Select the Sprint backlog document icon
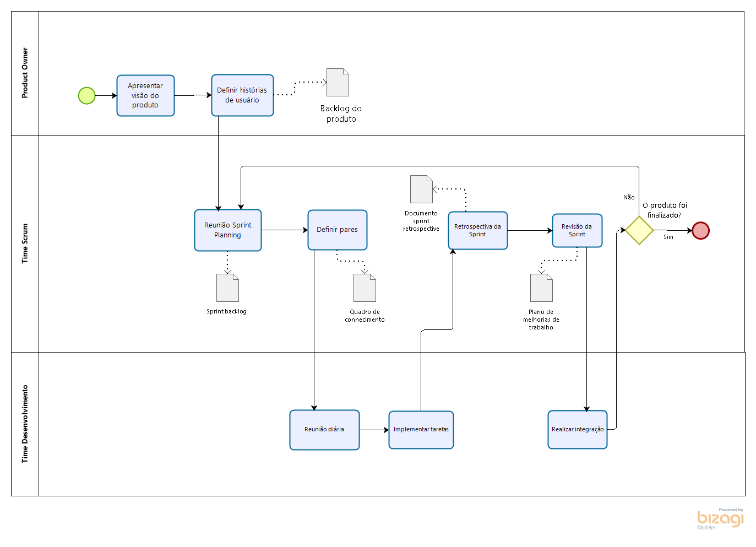The image size is (756, 547). (227, 288)
